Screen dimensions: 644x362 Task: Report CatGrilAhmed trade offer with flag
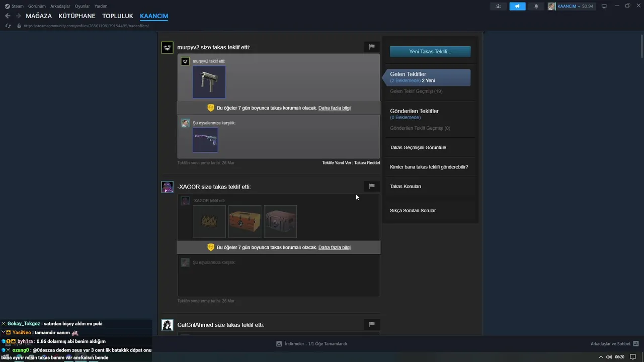(x=372, y=324)
